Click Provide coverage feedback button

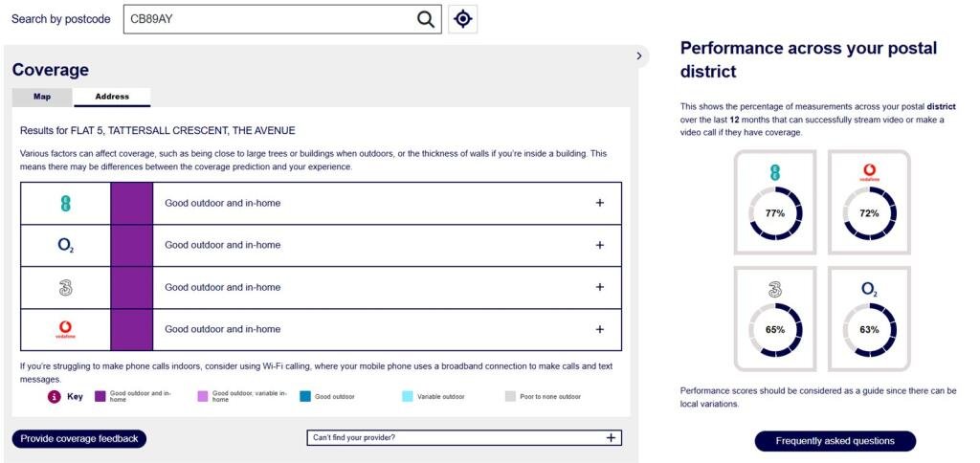[78, 439]
